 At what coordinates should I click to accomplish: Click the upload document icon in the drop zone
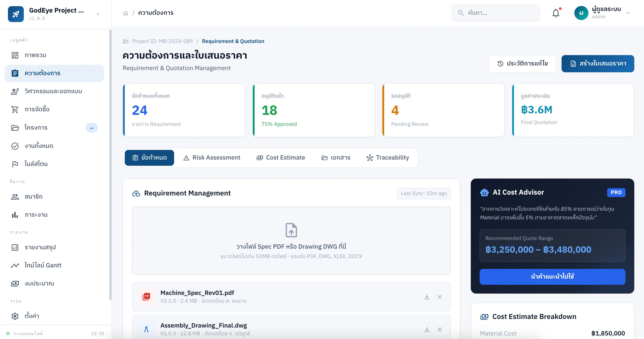291,230
